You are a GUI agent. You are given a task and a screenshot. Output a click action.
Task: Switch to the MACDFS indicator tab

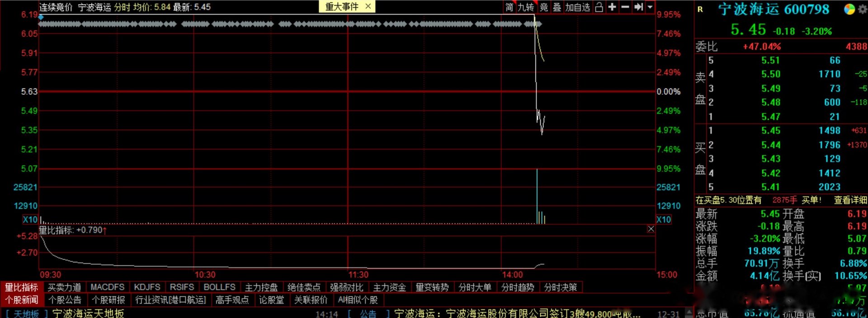click(107, 287)
